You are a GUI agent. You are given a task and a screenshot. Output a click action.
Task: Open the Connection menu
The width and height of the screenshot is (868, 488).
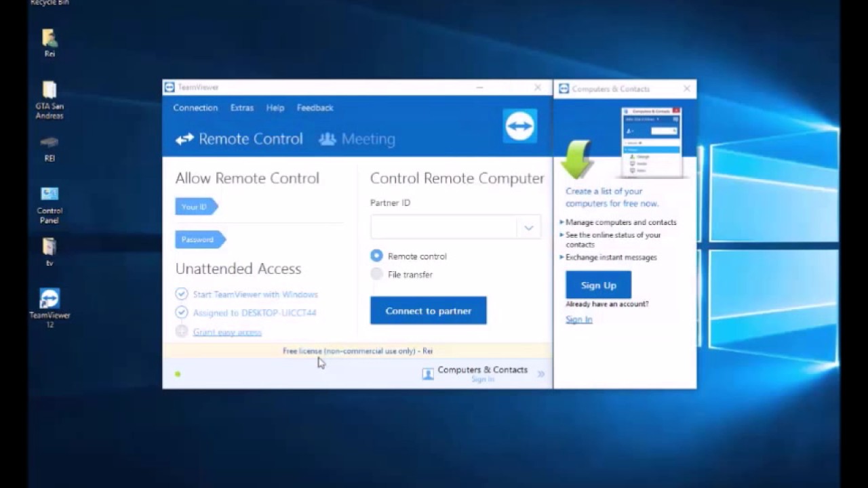[195, 108]
